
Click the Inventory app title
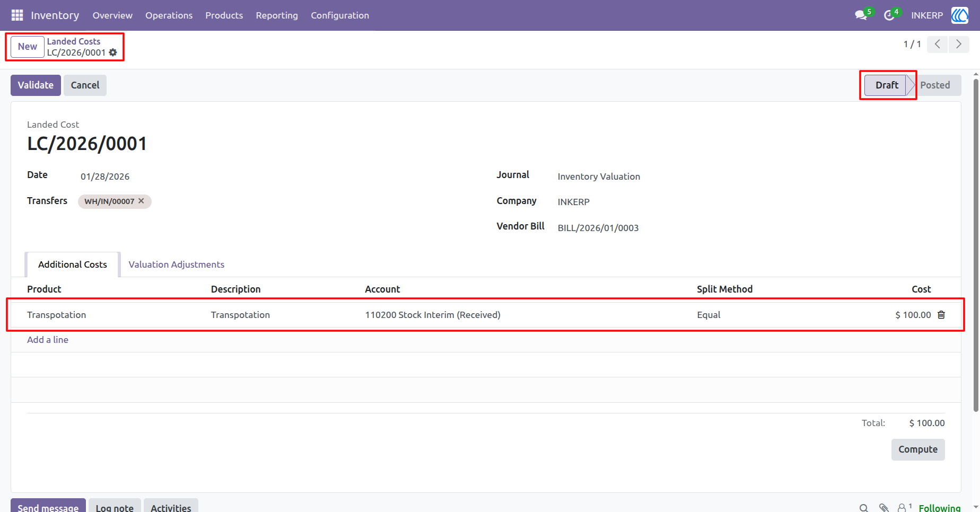pyautogui.click(x=55, y=15)
